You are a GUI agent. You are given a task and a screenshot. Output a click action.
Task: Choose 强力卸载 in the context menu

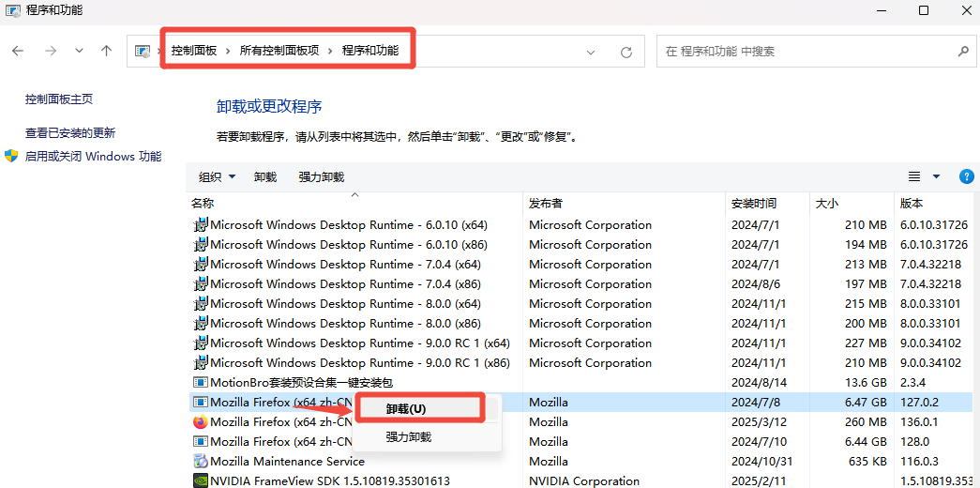pos(409,436)
